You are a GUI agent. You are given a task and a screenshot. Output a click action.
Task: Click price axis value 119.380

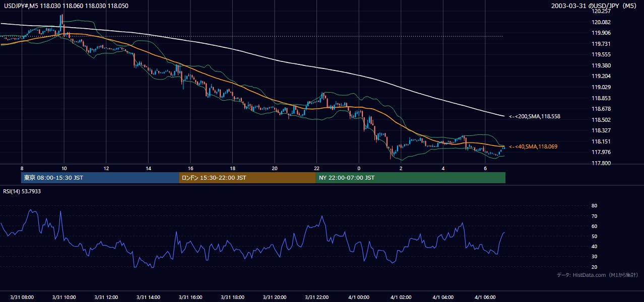click(x=601, y=65)
